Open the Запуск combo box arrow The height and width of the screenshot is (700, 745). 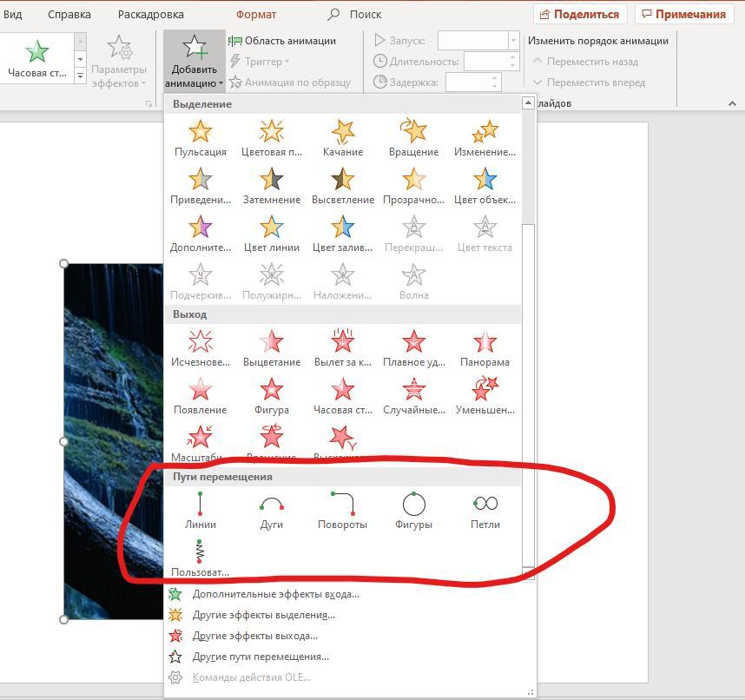513,41
